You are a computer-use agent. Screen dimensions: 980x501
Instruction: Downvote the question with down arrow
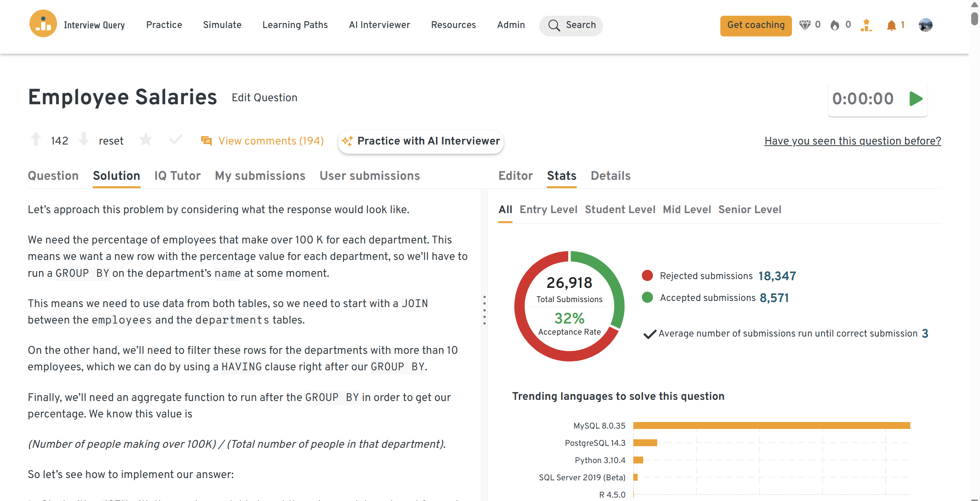click(x=83, y=140)
